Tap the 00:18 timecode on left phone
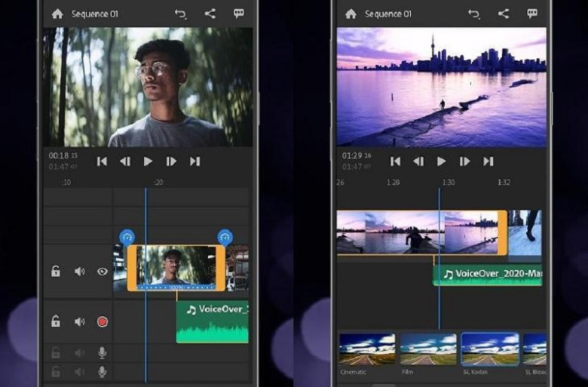588x387 pixels. click(x=63, y=155)
